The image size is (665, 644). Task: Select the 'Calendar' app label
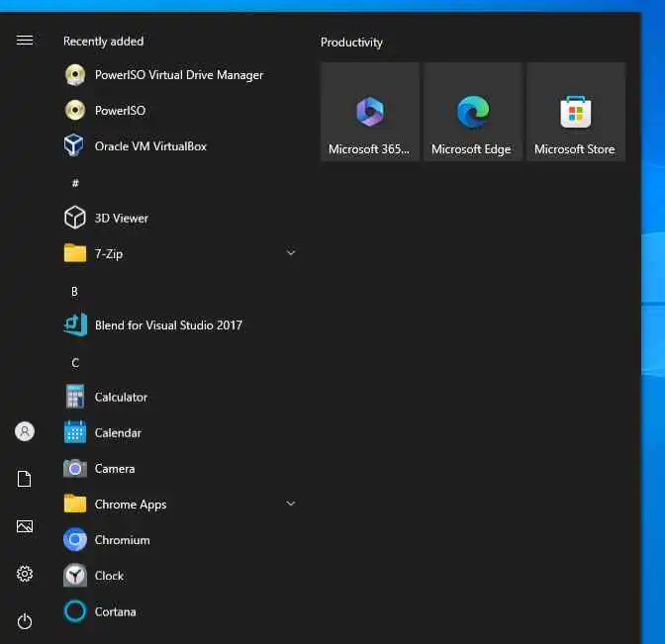(x=118, y=433)
